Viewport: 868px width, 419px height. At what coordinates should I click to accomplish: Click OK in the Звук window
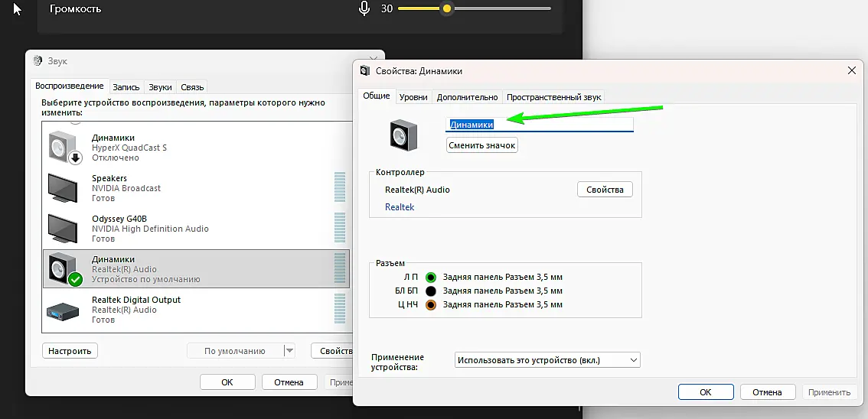pyautogui.click(x=227, y=382)
